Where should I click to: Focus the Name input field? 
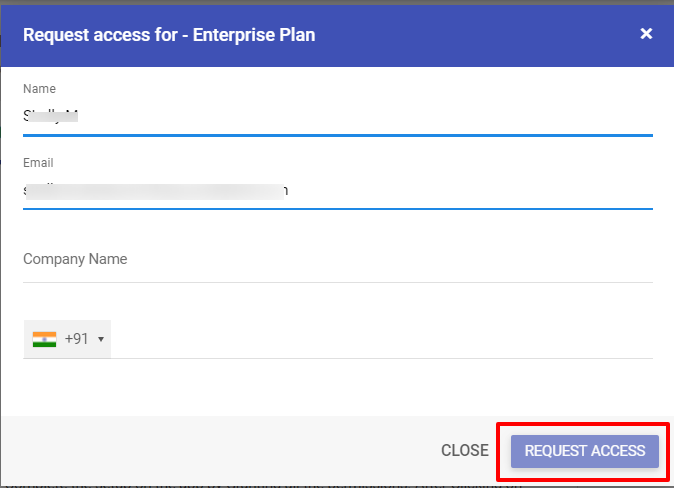click(338, 116)
